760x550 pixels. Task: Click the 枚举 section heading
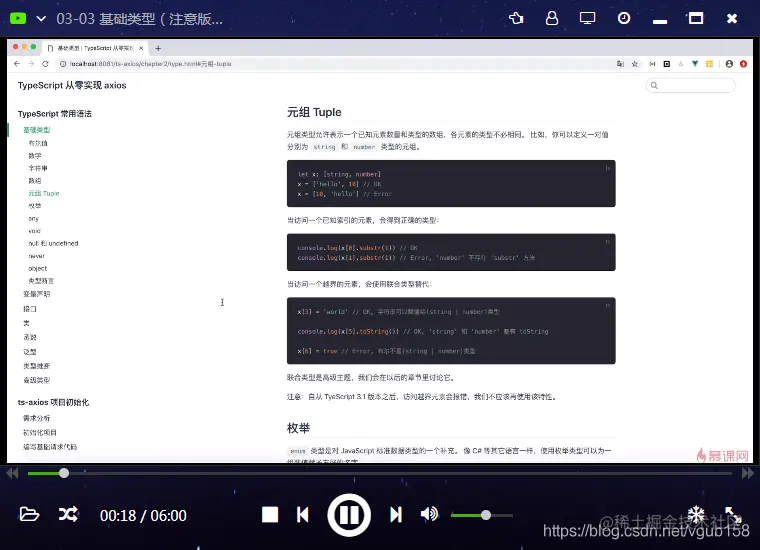pos(298,428)
